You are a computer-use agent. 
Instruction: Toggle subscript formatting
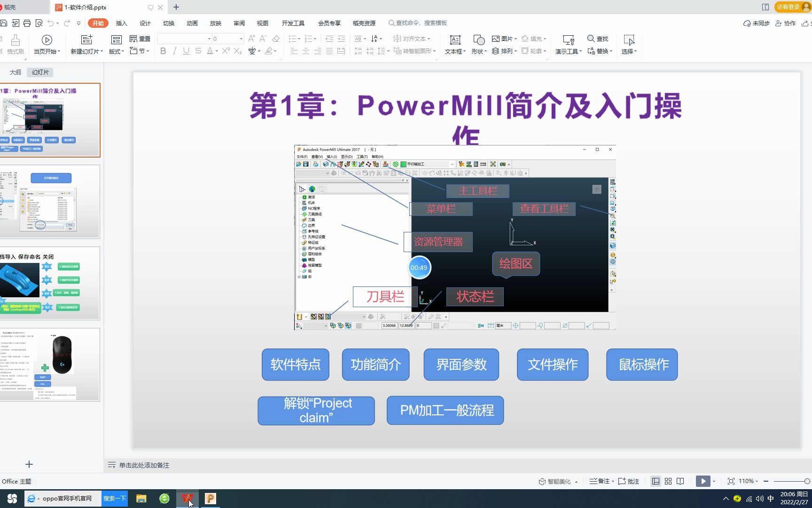click(238, 51)
